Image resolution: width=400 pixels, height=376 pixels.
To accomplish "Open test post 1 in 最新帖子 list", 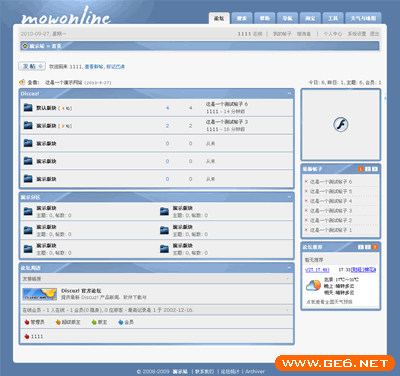I will click(331, 230).
